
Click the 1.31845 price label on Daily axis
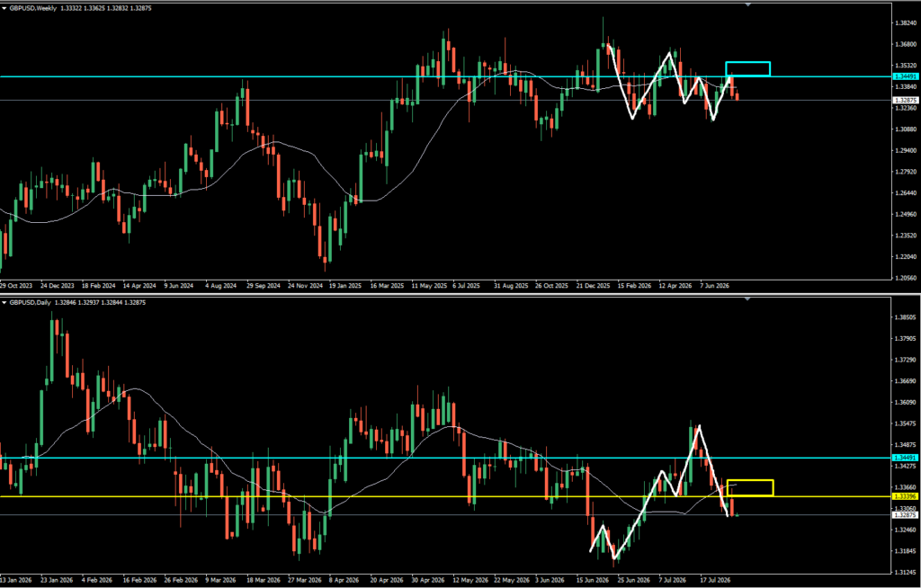(905, 551)
